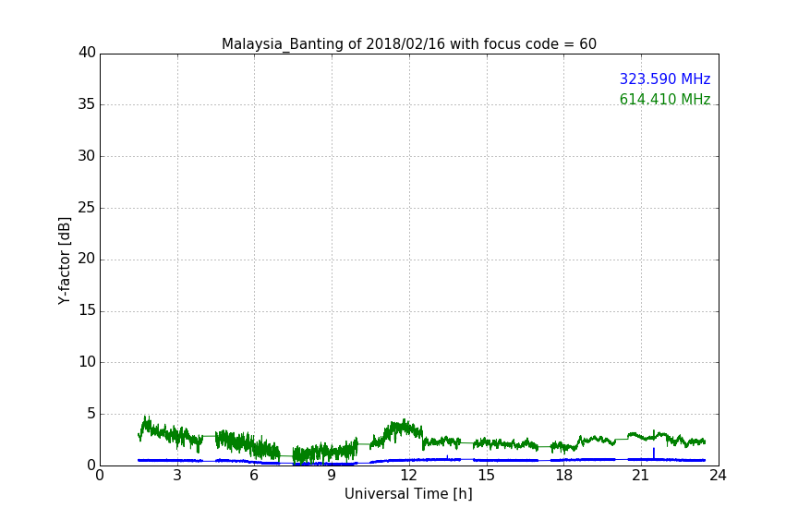The image size is (798, 532).
Task: Click the x-axis tick label 9
Action: click(332, 476)
